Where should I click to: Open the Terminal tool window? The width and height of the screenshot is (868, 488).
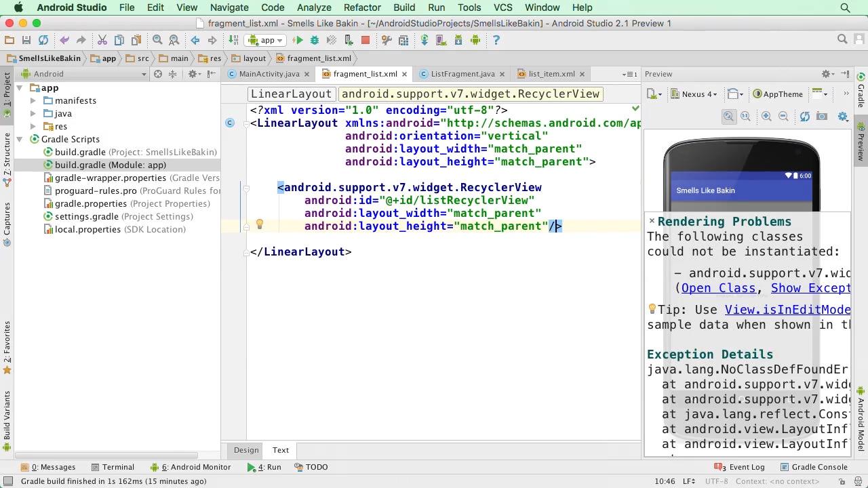[x=113, y=467]
